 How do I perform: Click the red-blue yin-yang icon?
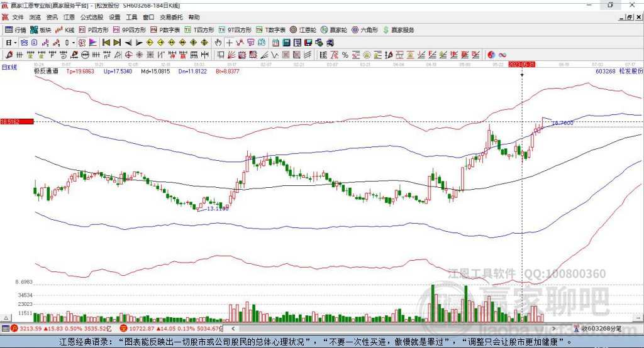point(491,55)
